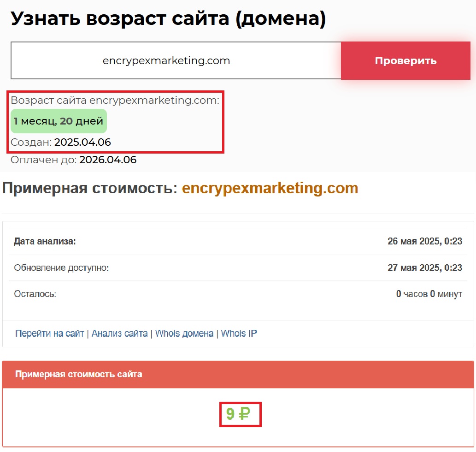476x452 pixels.
Task: Click the green site age badge
Action: (x=59, y=120)
